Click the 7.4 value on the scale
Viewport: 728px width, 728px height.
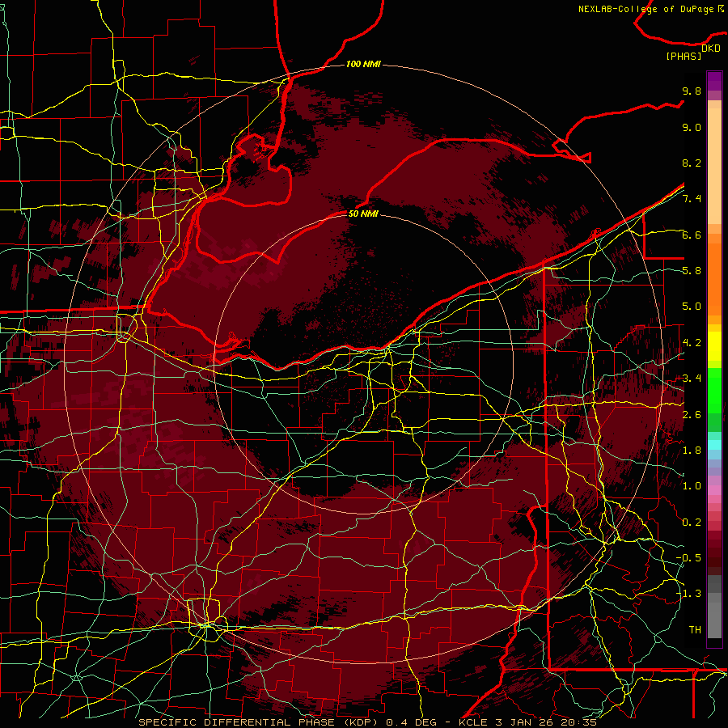tap(692, 199)
